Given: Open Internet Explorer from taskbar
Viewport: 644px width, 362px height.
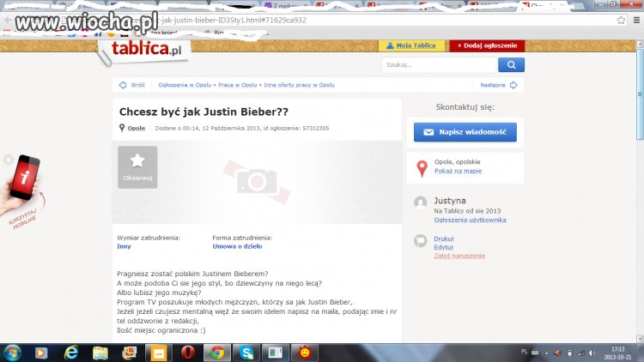Looking at the screenshot, I should (71, 353).
